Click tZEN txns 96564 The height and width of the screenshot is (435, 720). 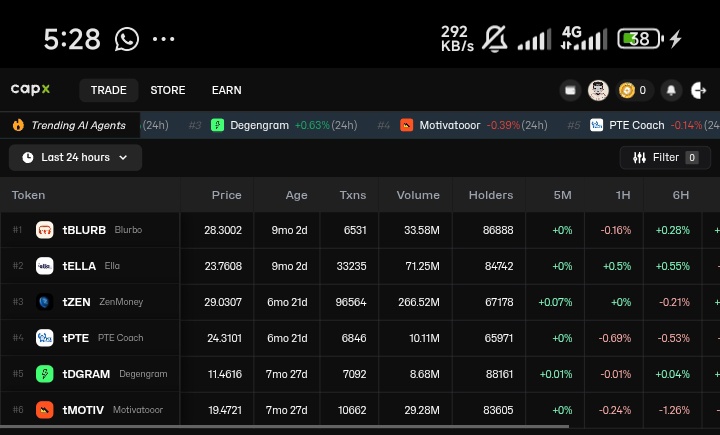(351, 302)
